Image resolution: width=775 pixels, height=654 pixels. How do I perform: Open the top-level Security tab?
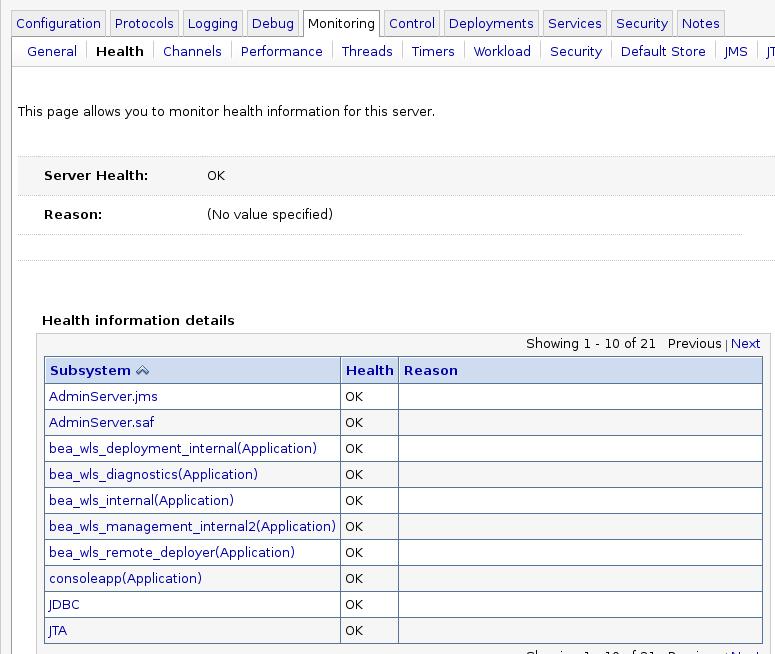click(x=642, y=24)
